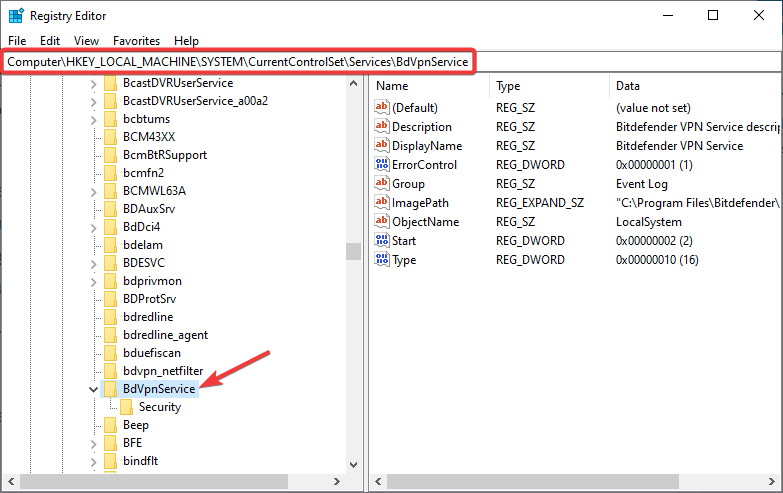This screenshot has width=783, height=493.
Task: Expand the BCMWL63A key
Action: coord(93,192)
